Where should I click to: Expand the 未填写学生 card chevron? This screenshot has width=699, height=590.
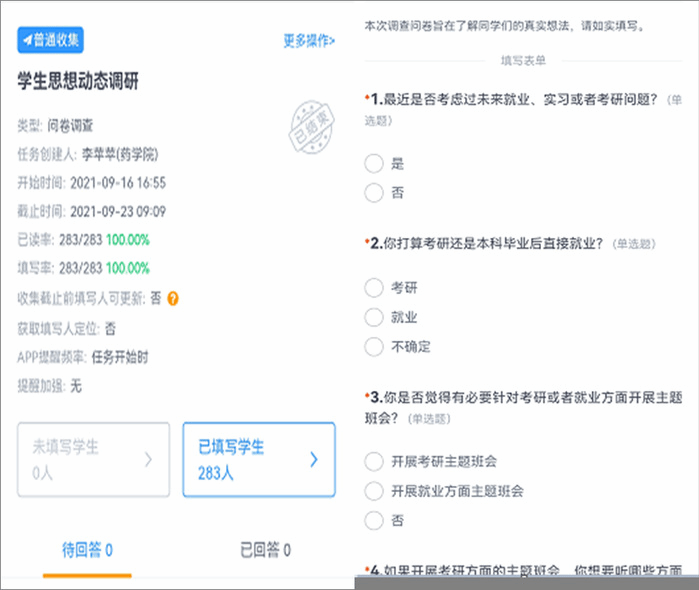click(149, 460)
